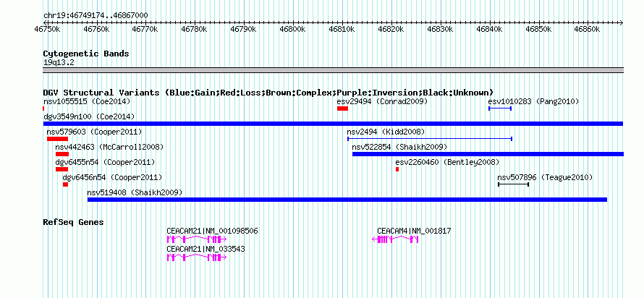Click the 46780k ruler tick label
Viewport: 644px width, 298px height.
(x=195, y=29)
